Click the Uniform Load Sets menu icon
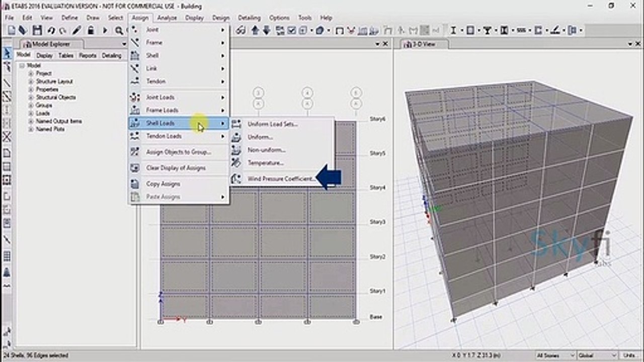Viewport: 644px width, 362px height. (236, 124)
